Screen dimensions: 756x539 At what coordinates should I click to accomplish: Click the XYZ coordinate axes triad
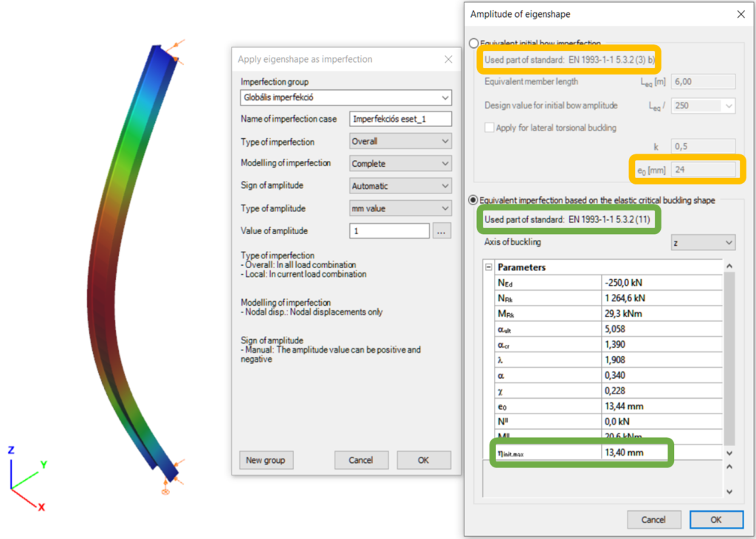[27, 477]
